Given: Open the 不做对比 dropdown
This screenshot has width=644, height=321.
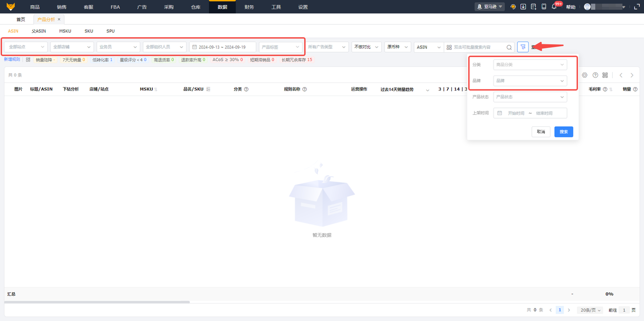Looking at the screenshot, I should click(x=366, y=47).
